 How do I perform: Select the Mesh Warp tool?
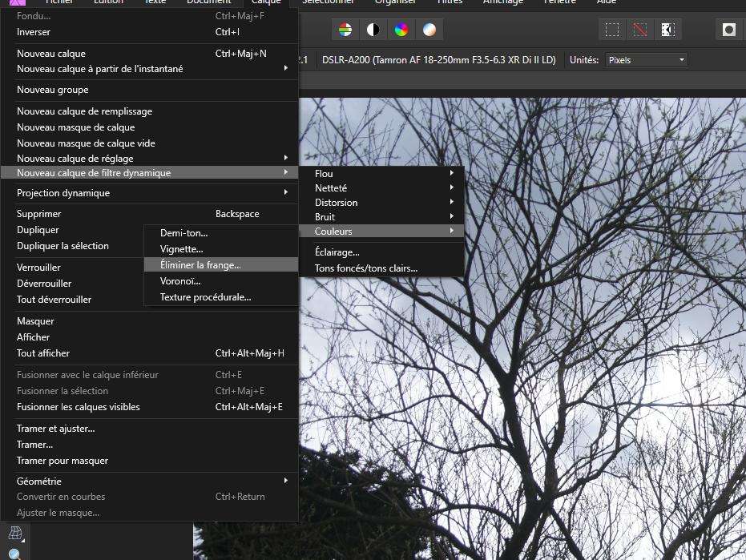(15, 534)
